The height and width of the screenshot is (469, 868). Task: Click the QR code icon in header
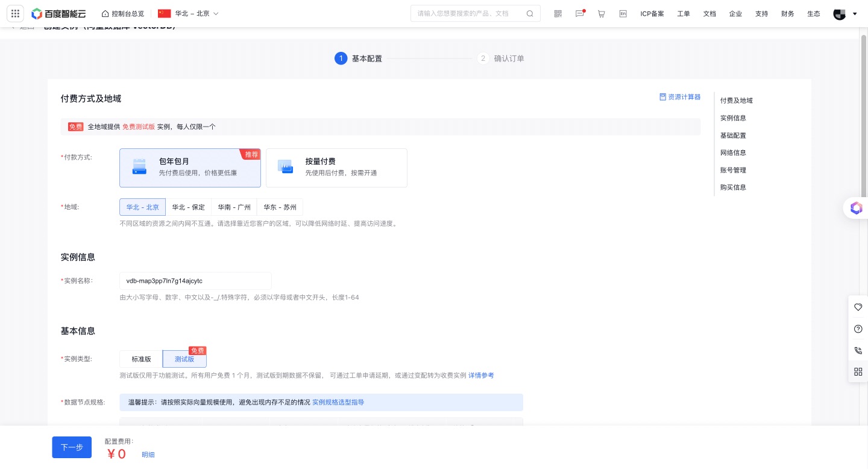[x=558, y=13]
